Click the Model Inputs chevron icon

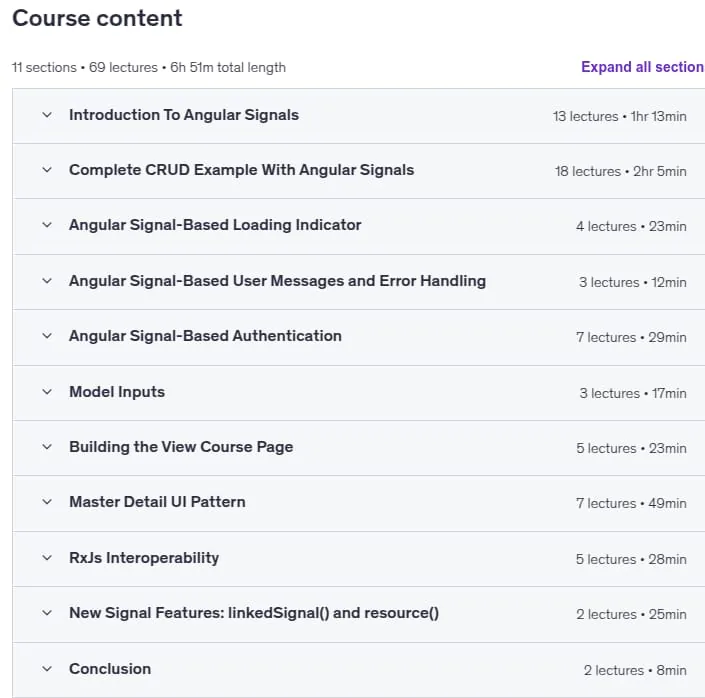tap(47, 392)
